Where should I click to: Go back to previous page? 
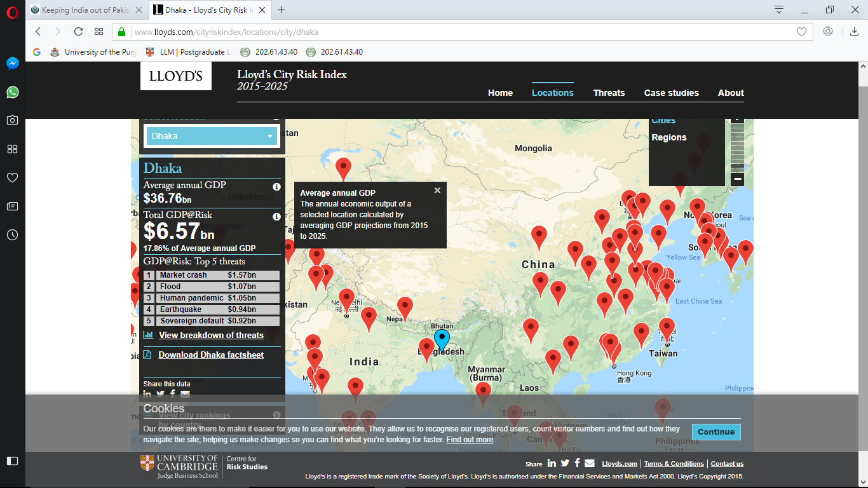coord(38,32)
